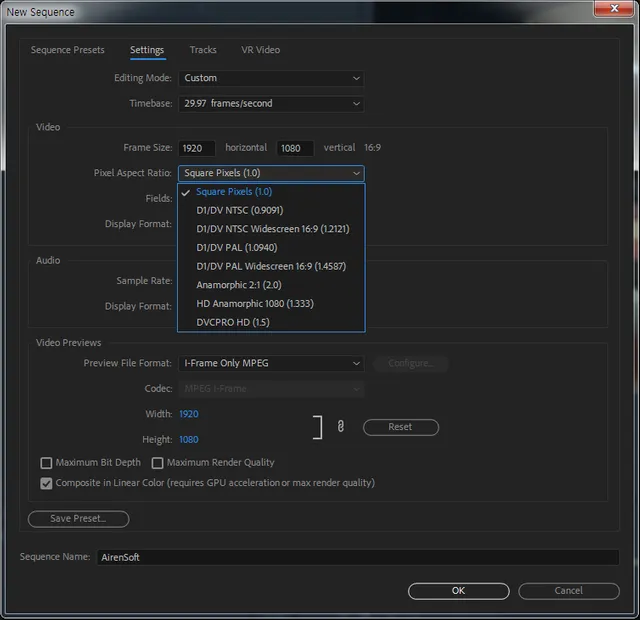
Task: Collapse the Pixel Aspect Ratio dropdown
Action: (271, 173)
